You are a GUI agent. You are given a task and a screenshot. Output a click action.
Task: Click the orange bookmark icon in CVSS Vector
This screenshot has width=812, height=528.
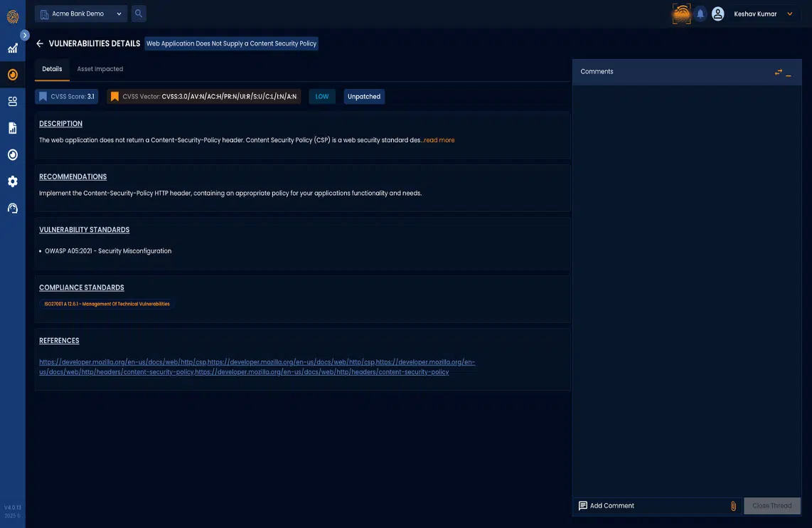pos(114,96)
